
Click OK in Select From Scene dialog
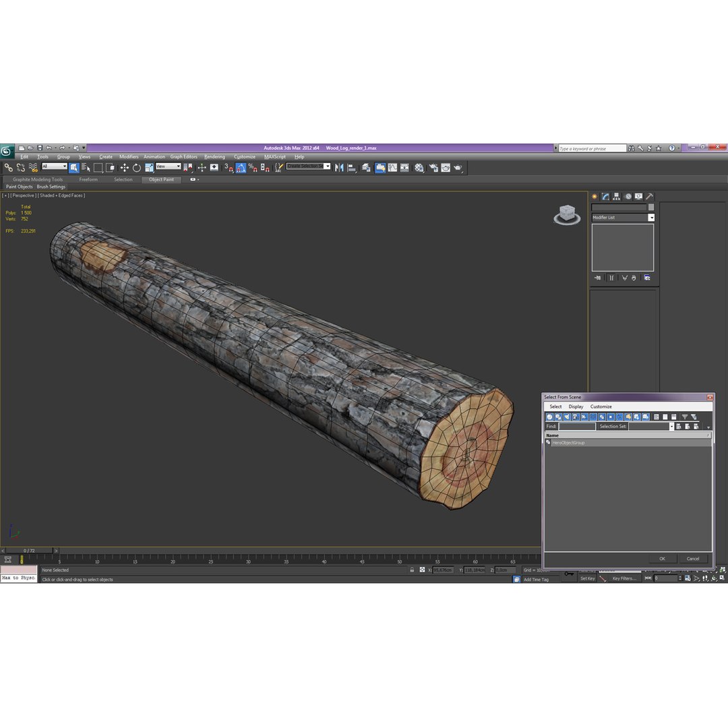pos(662,559)
